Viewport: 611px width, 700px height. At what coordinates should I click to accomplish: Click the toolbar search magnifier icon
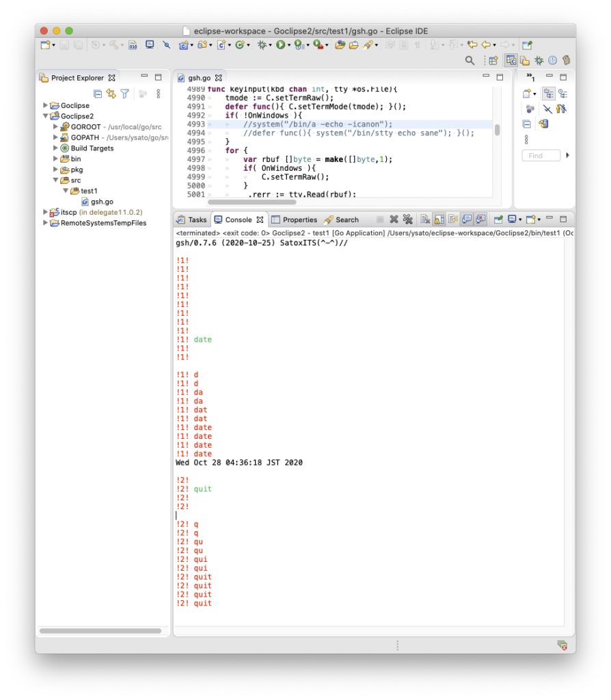pyautogui.click(x=470, y=61)
